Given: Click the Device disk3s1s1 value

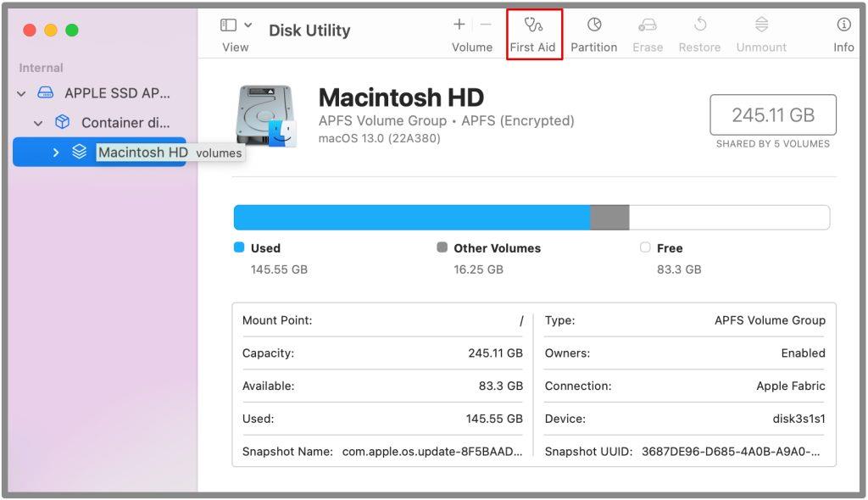Looking at the screenshot, I should [x=798, y=419].
